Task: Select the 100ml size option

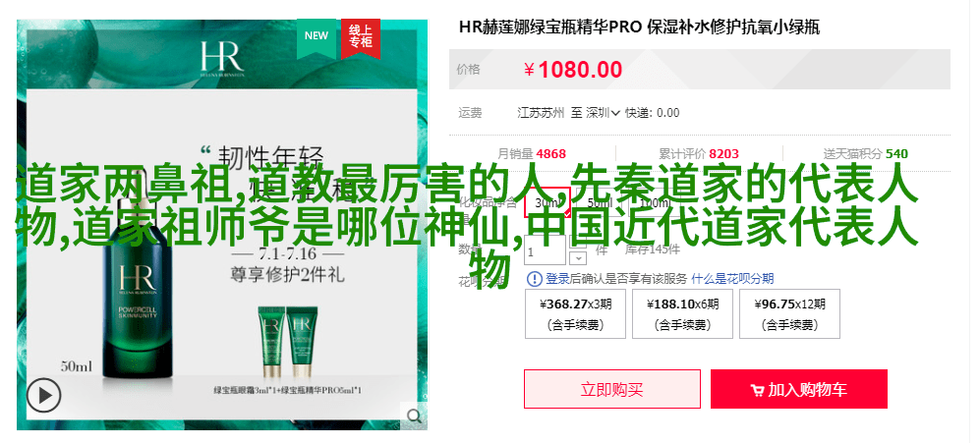Action: pyautogui.click(x=655, y=203)
